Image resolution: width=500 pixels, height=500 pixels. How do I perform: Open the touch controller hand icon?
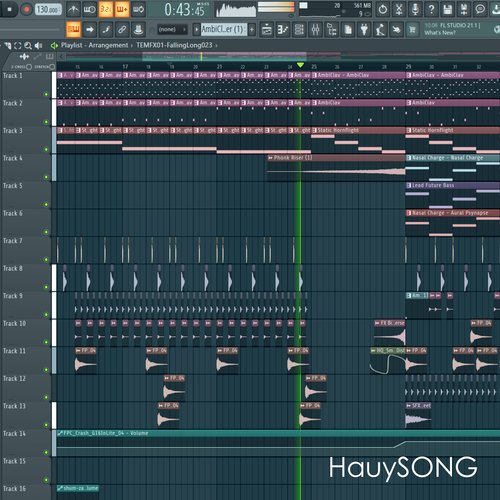397,30
